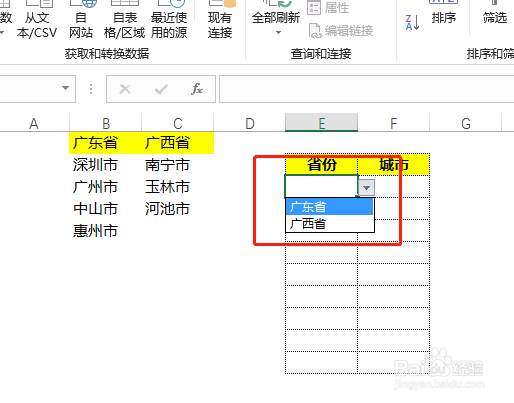The height and width of the screenshot is (403, 514).
Task: Select the 惠州市 cell
Action: coord(106,231)
